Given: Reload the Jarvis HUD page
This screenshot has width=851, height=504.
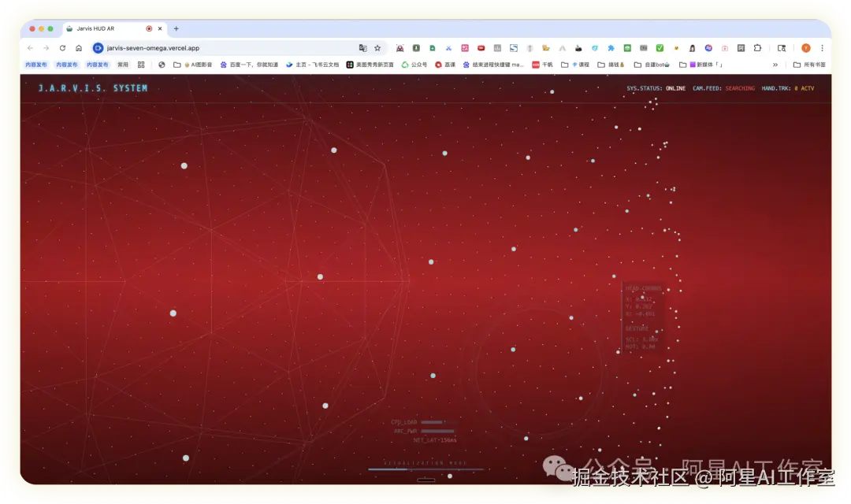Looking at the screenshot, I should tap(62, 48).
